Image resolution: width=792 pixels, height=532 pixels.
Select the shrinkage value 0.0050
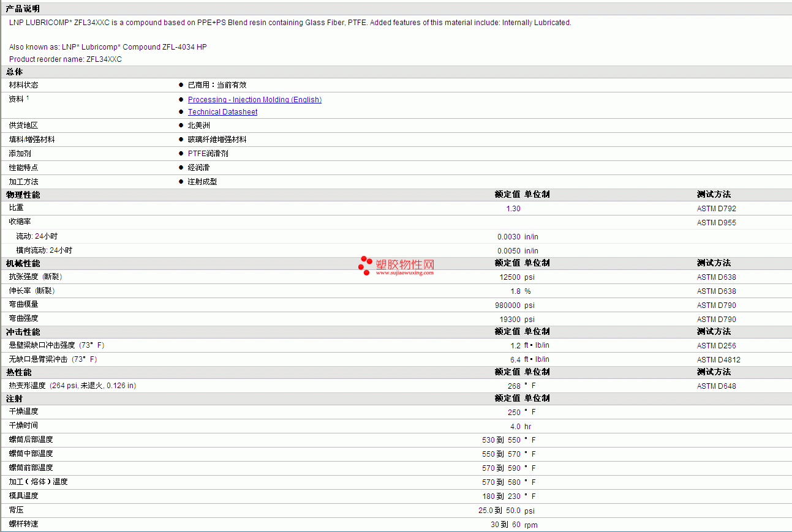[509, 251]
